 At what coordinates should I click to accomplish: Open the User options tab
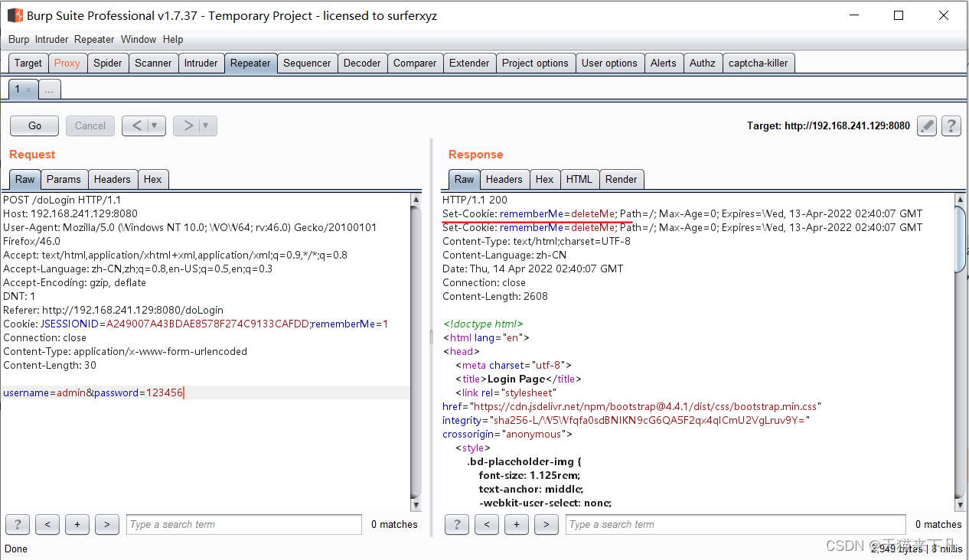coord(609,63)
